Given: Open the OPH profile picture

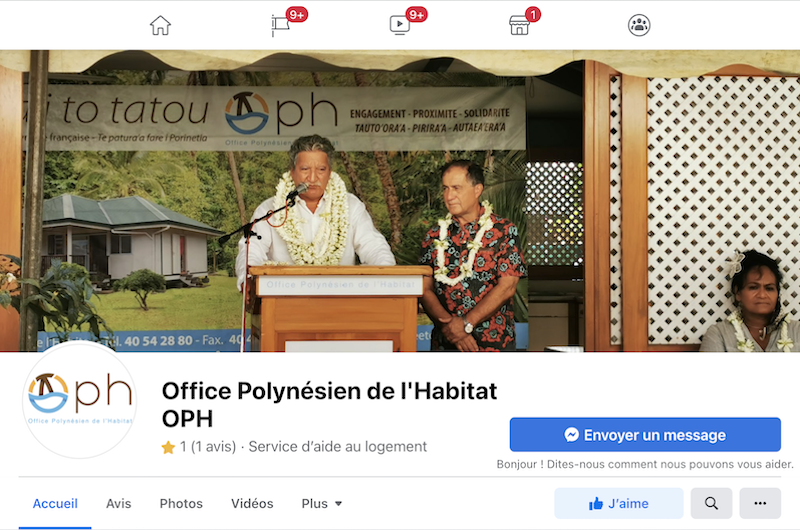Looking at the screenshot, I should (x=80, y=400).
